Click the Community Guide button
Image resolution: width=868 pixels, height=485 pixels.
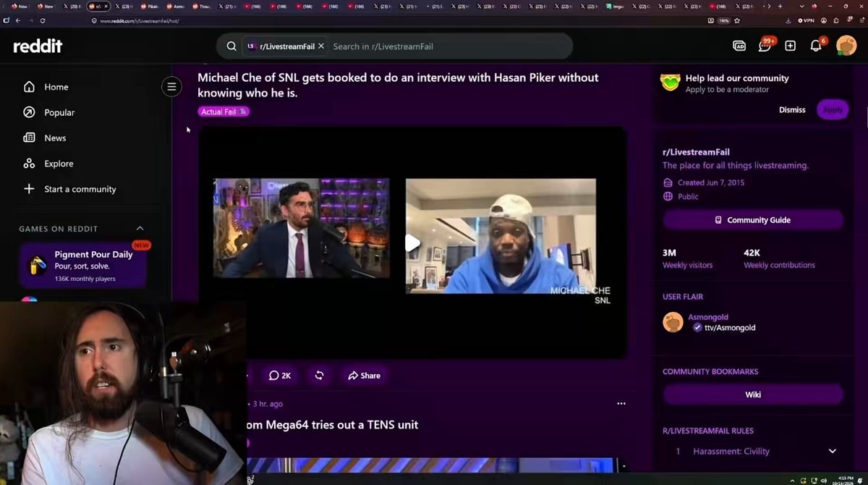[x=753, y=219]
